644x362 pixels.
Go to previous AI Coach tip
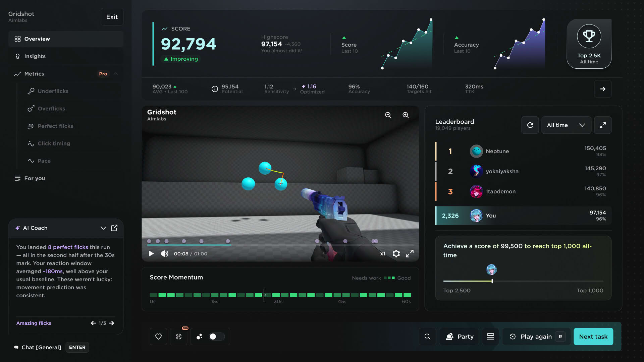tap(93, 323)
